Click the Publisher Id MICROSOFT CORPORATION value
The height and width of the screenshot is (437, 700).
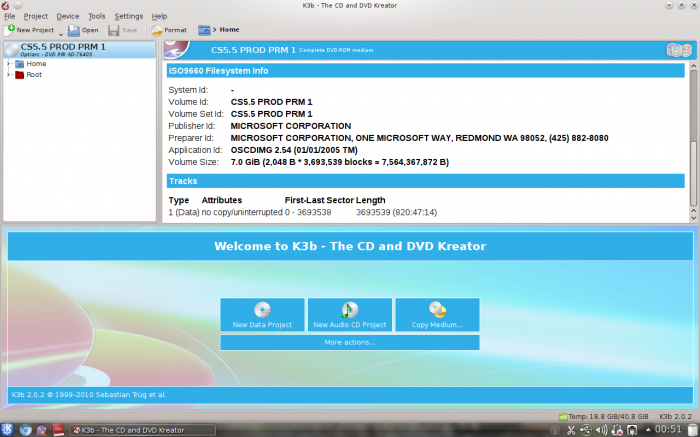tap(291, 126)
